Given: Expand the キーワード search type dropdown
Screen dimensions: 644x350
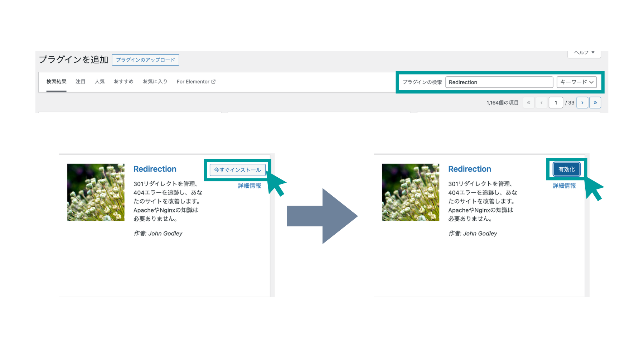Looking at the screenshot, I should pos(577,82).
